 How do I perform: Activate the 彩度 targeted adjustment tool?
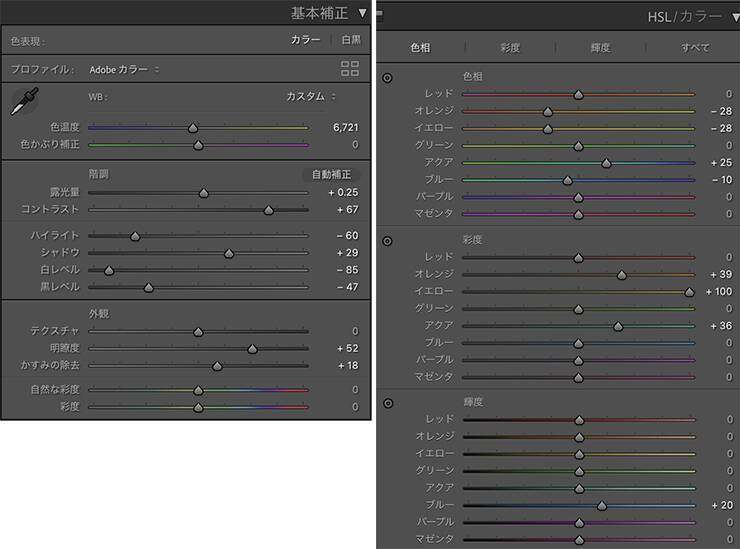[387, 241]
